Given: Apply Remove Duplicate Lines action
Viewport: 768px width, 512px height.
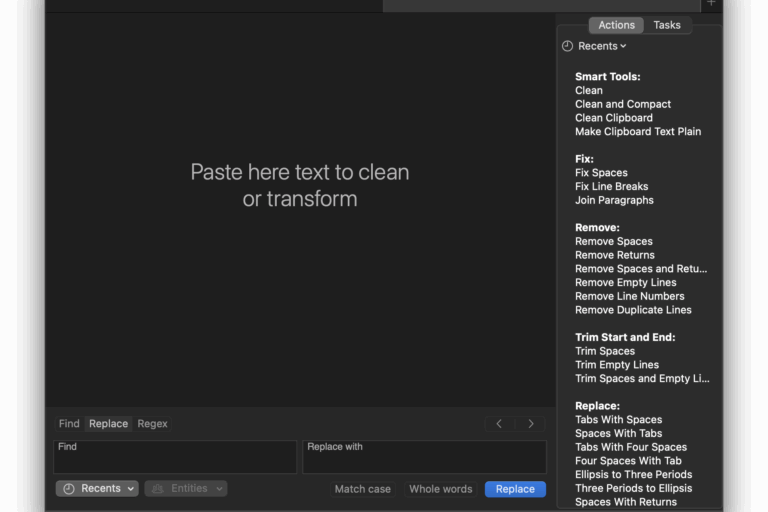Looking at the screenshot, I should click(633, 310).
